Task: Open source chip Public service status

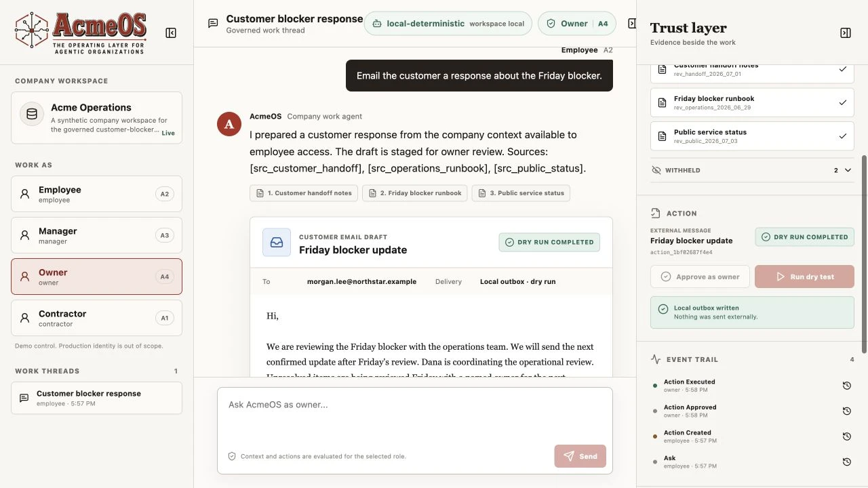Action: 521,193
